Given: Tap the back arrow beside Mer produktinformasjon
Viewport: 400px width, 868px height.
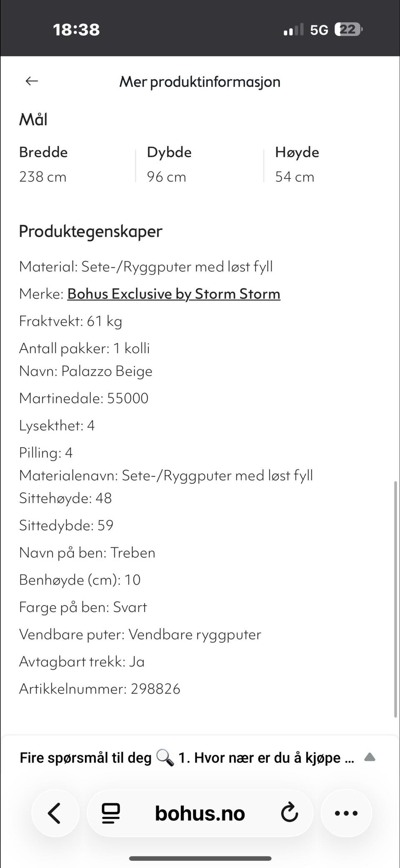Looking at the screenshot, I should coord(32,81).
